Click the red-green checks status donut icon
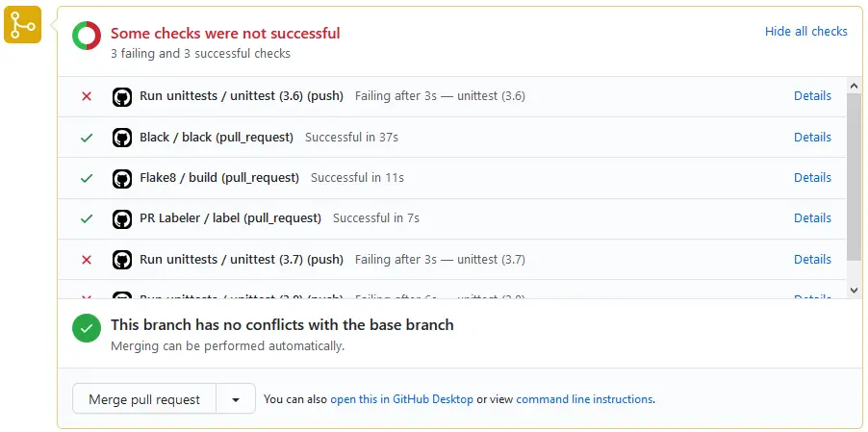Viewport: 868px width, 432px height. point(87,37)
